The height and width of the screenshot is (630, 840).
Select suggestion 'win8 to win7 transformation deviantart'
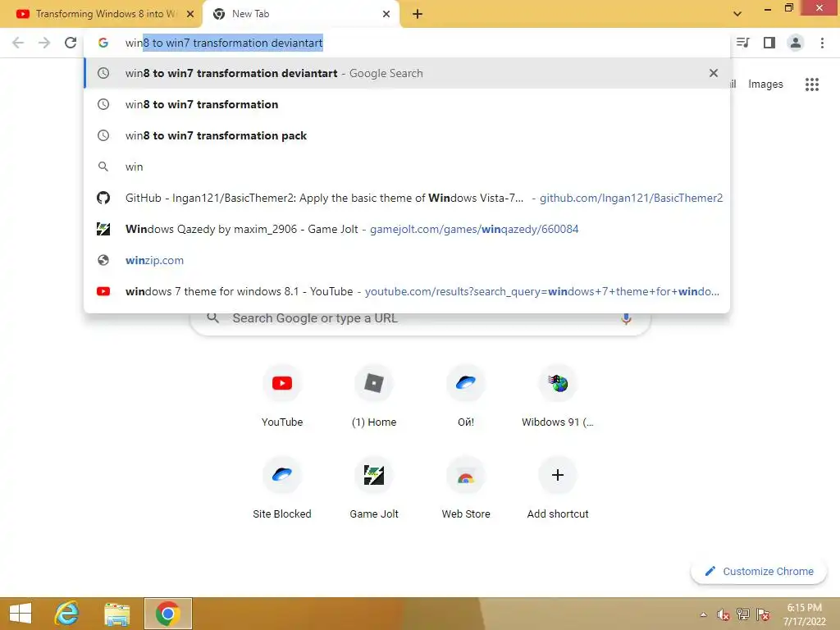407,73
